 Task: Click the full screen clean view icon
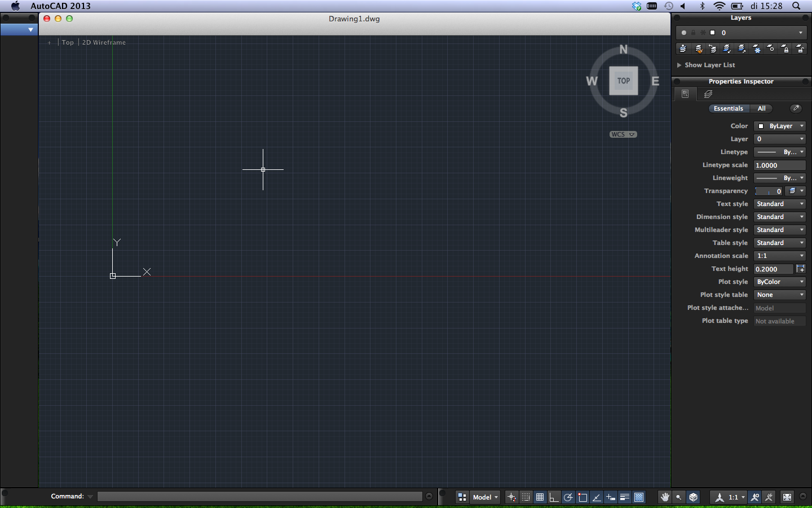coord(787,497)
